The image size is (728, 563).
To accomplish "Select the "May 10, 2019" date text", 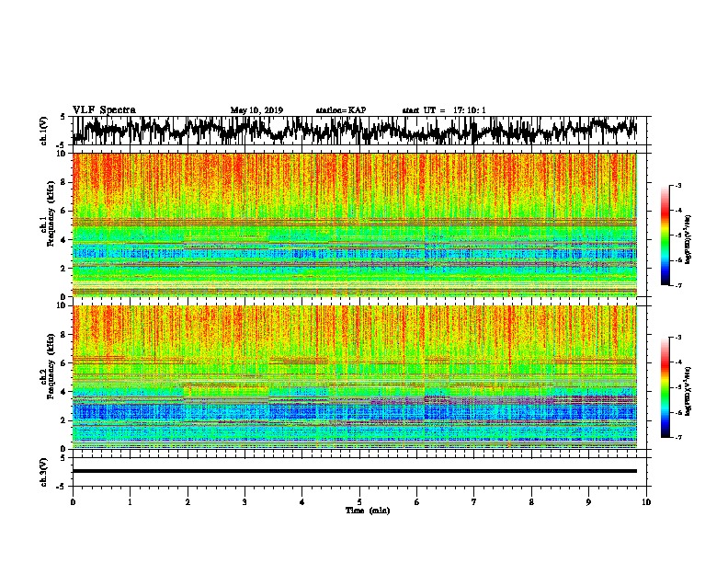I will 256,110.
